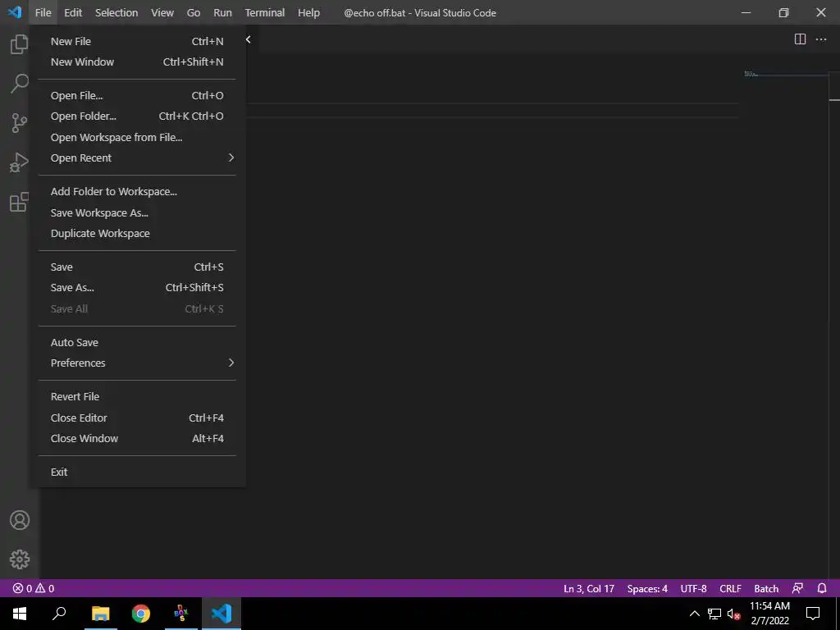840x630 pixels.
Task: Open the Accounts icon in activity bar
Action: [20, 520]
